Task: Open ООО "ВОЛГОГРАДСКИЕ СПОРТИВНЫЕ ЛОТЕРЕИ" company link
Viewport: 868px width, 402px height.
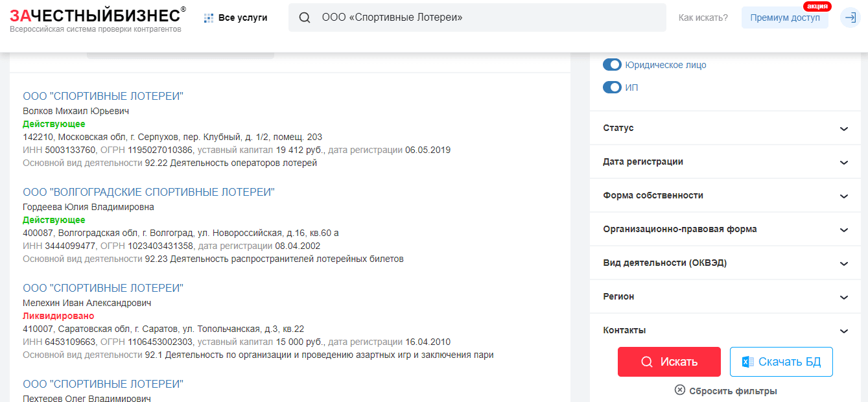Action: (x=148, y=193)
